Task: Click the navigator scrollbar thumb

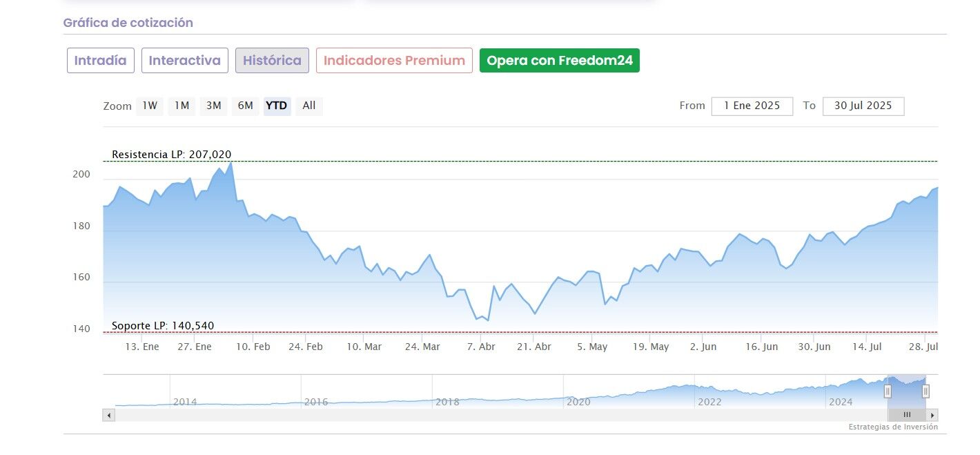Action: [x=907, y=415]
